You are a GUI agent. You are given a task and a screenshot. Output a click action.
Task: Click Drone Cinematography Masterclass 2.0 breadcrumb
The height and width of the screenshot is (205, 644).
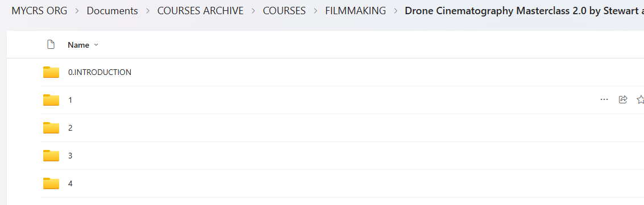click(x=525, y=11)
